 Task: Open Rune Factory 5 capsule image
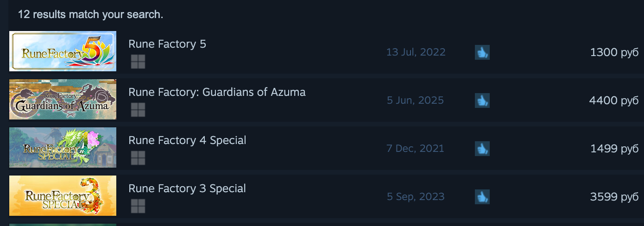[x=63, y=51]
